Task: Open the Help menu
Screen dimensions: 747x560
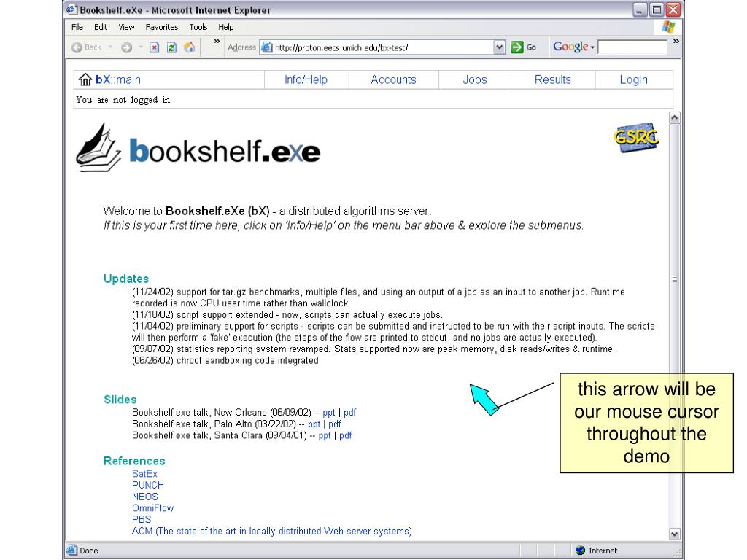Action: pos(226,27)
